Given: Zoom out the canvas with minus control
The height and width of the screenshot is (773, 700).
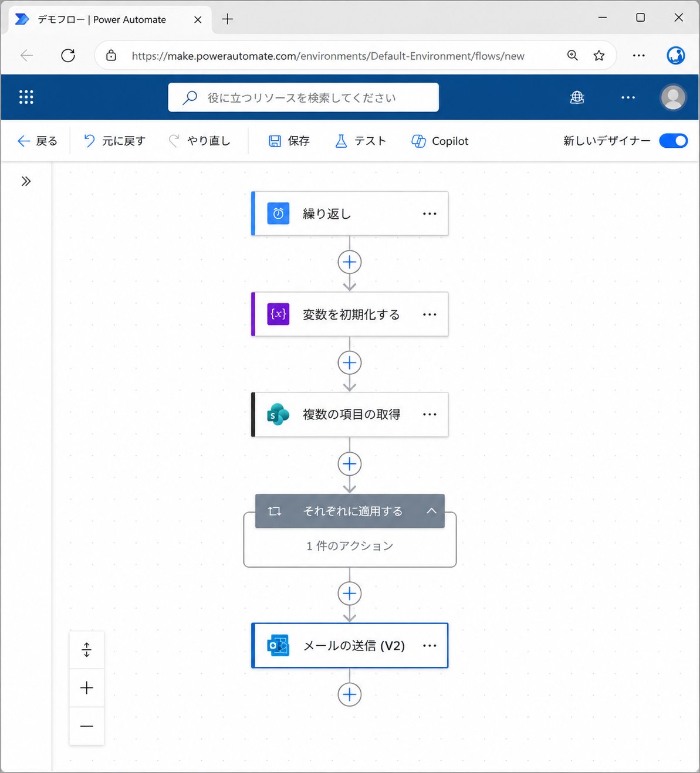Looking at the screenshot, I should pos(87,726).
